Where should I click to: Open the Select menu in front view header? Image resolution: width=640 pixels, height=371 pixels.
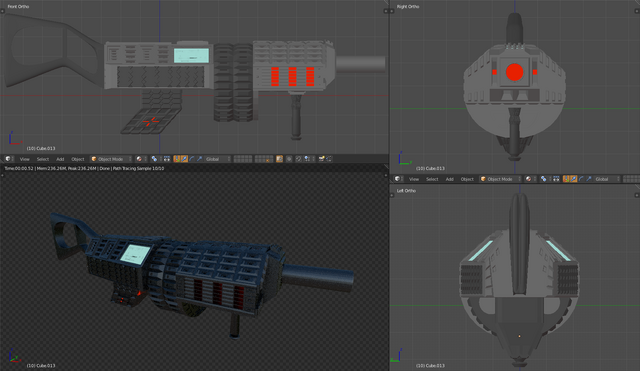pyautogui.click(x=43, y=159)
